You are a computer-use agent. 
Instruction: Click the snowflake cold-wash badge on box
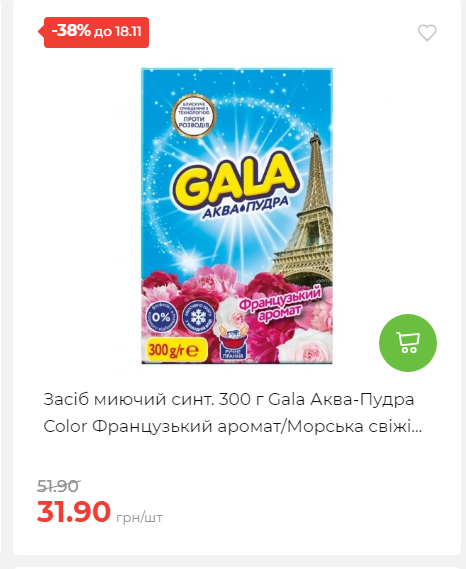198,317
